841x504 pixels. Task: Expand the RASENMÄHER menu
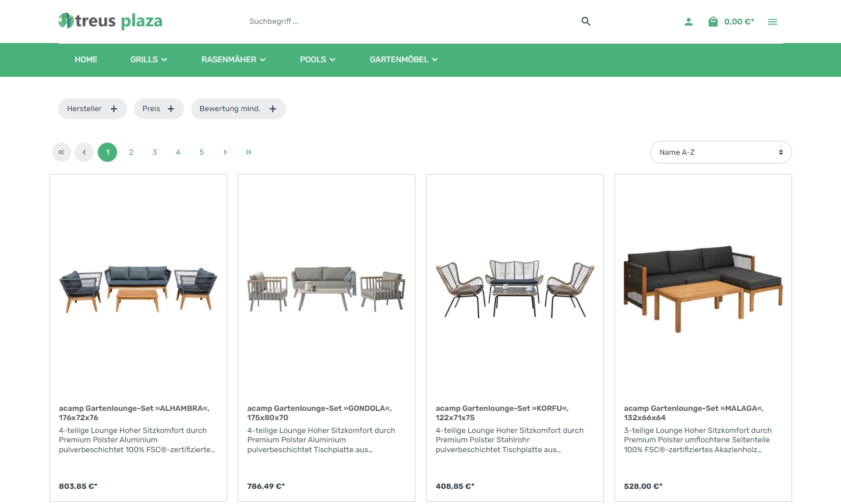234,59
